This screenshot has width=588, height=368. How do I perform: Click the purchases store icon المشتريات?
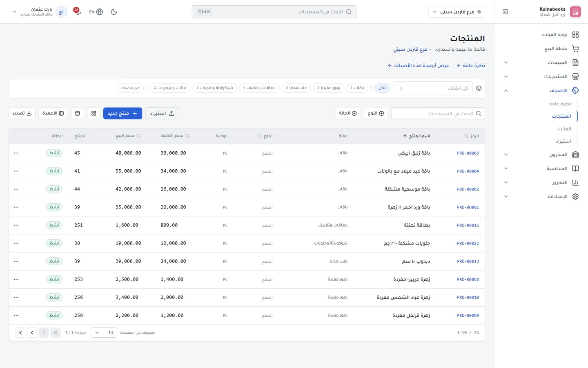(575, 76)
